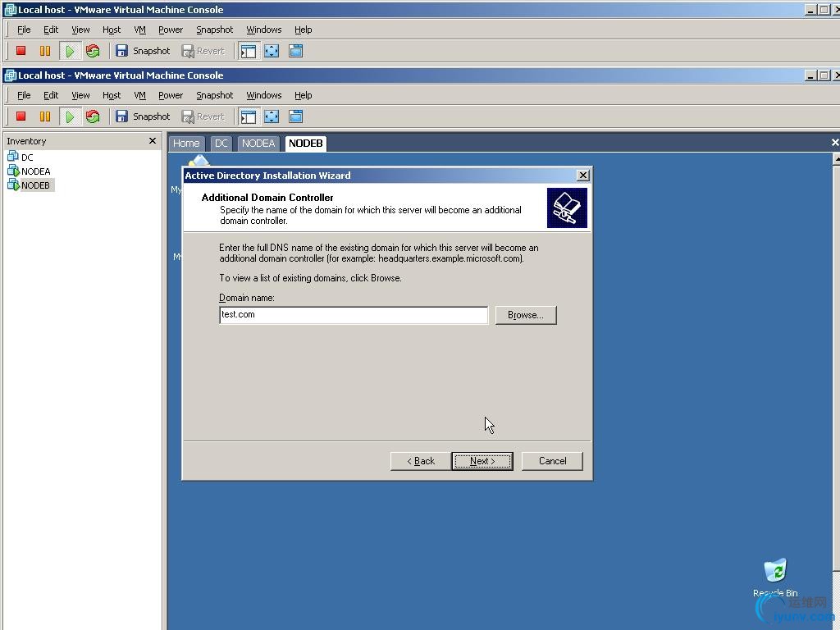This screenshot has width=840, height=630.
Task: Open the Host menu in the upper console window
Action: coord(112,30)
